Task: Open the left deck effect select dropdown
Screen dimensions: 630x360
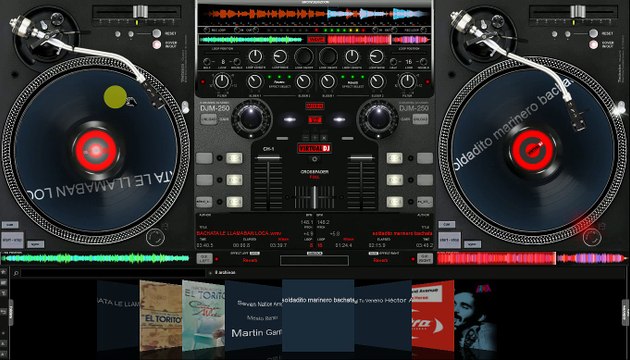Action: 279,83
